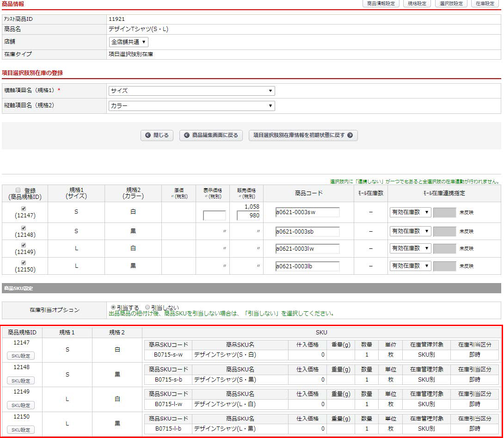Select the 引当しない radio option

148,307
